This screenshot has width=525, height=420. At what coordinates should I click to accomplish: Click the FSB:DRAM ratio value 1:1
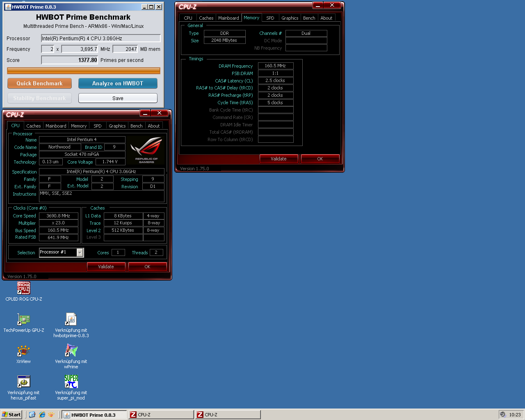276,73
